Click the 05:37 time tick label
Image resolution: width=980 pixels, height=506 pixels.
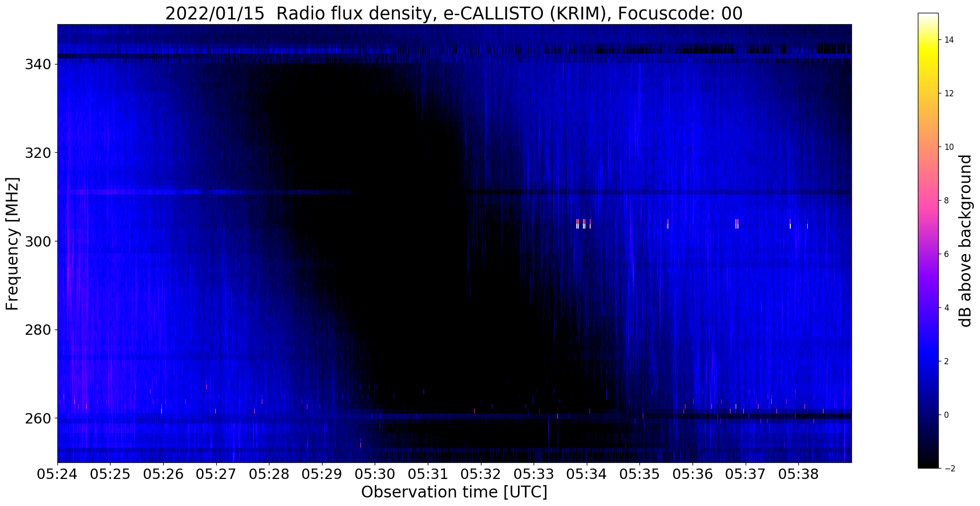[746, 474]
